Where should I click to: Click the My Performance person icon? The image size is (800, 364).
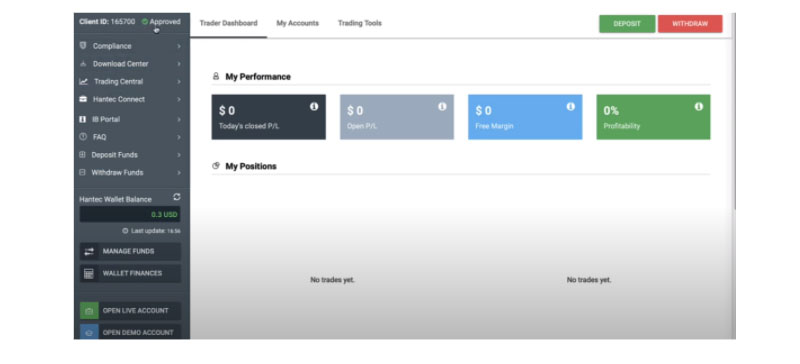pos(216,77)
